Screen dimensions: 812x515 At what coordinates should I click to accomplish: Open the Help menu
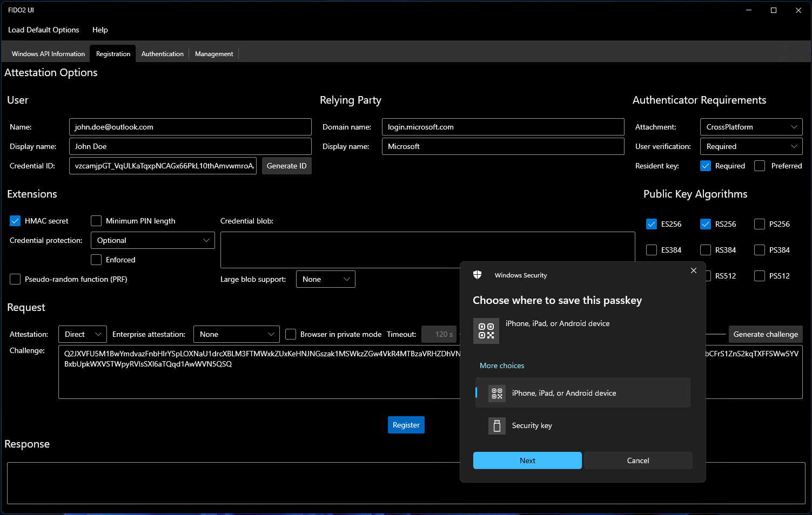[100, 30]
